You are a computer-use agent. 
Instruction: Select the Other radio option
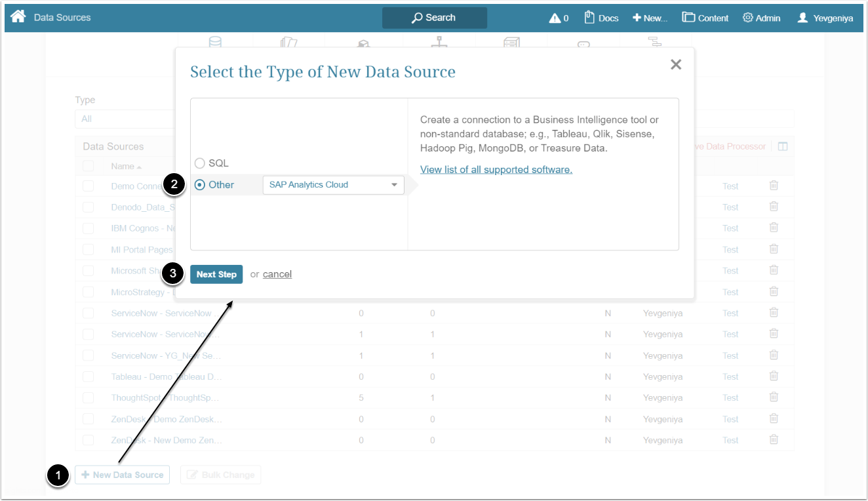pyautogui.click(x=200, y=185)
